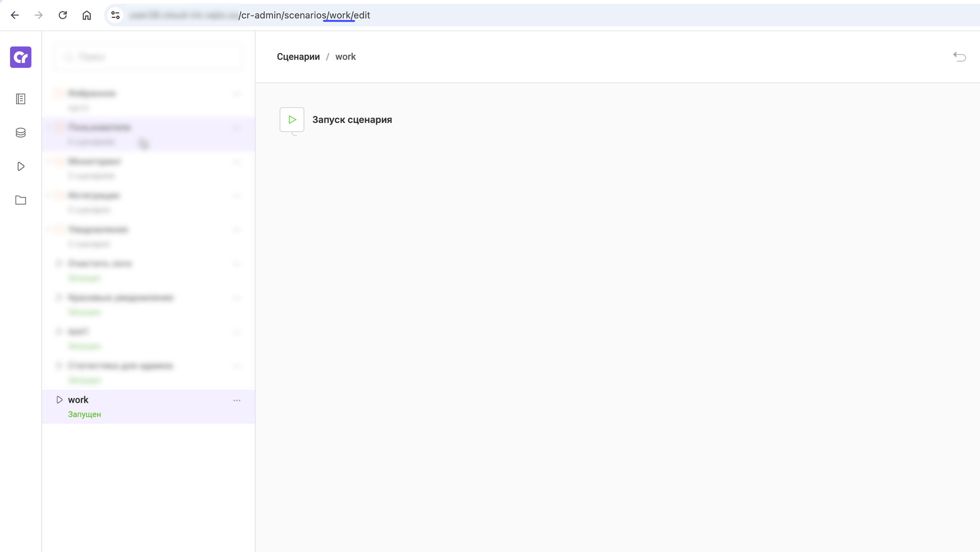Open the scenarios play icon in sidebar
Screen dimensions: 980x552
pyautogui.click(x=21, y=166)
